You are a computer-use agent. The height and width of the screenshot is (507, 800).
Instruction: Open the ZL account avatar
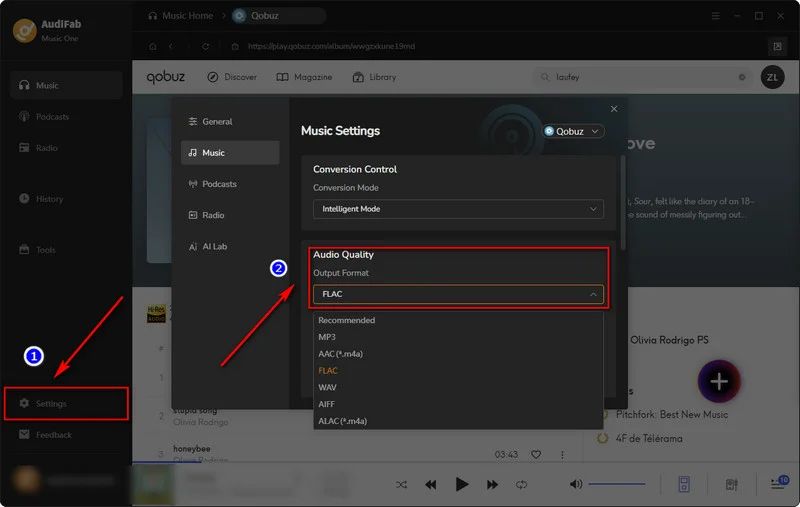(772, 77)
